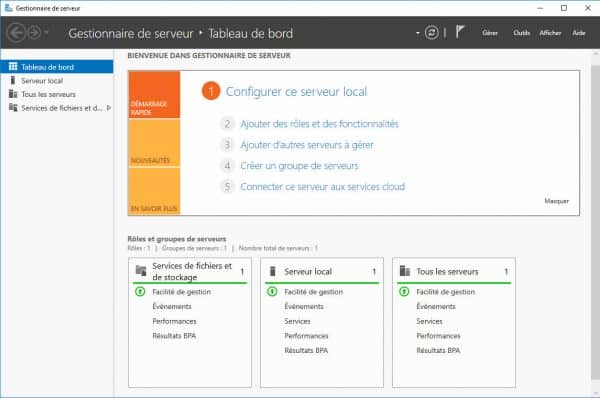600x398 pixels.
Task: Click green status icon in Tous les serveurs card
Action: tap(404, 292)
